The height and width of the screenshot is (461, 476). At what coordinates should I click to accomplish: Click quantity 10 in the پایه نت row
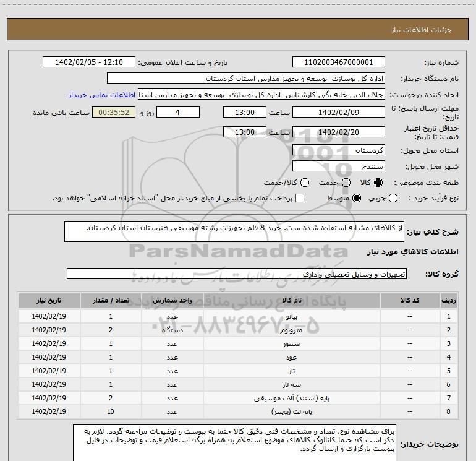pyautogui.click(x=111, y=411)
